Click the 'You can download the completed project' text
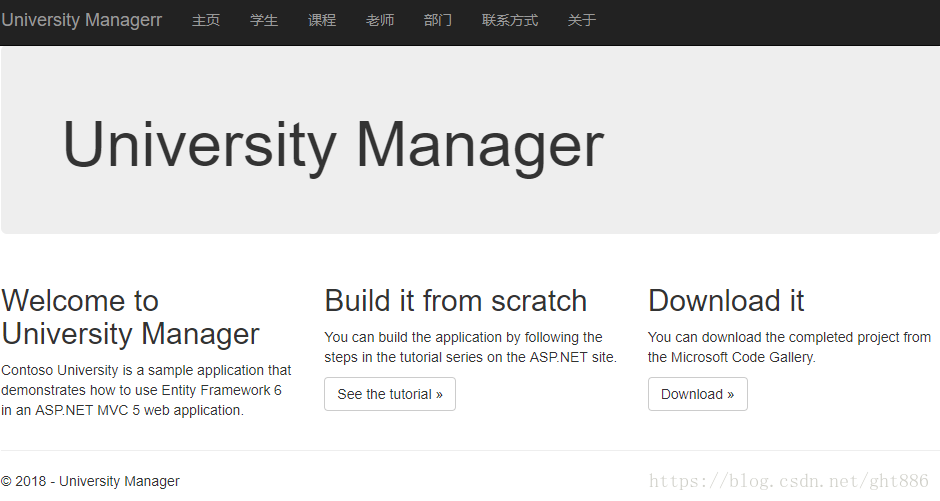The height and width of the screenshot is (501, 940). pyautogui.click(x=790, y=347)
